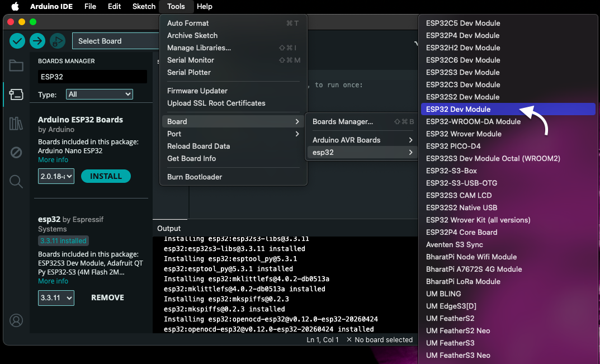Click the ESP32 boards search field
This screenshot has width=600, height=364.
[x=92, y=77]
